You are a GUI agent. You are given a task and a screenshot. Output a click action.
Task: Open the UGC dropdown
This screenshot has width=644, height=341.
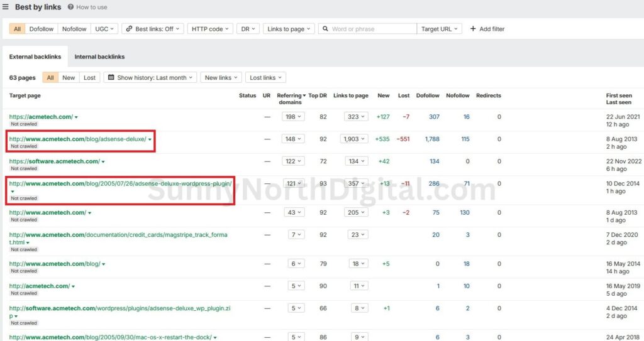(104, 29)
